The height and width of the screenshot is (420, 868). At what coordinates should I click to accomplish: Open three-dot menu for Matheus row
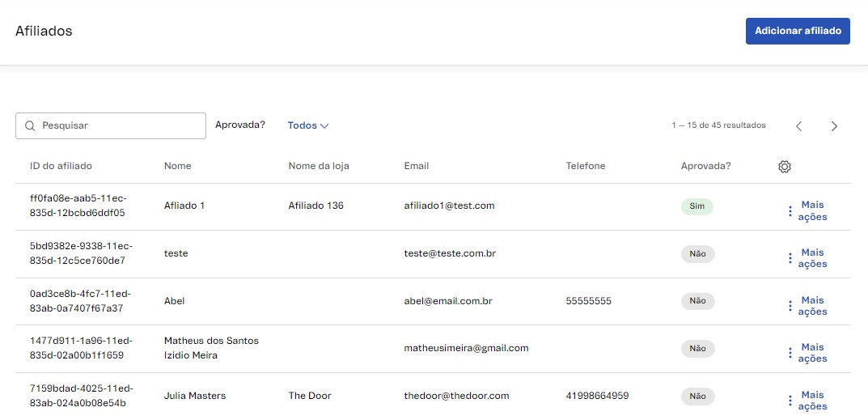790,353
